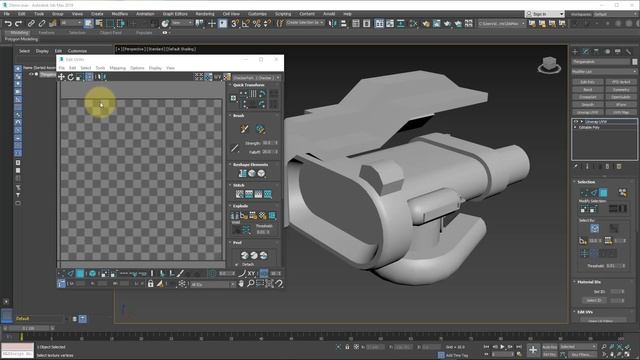Click the Play Animation button
Image resolution: width=640 pixels, height=360 pixels.
pos(502,347)
